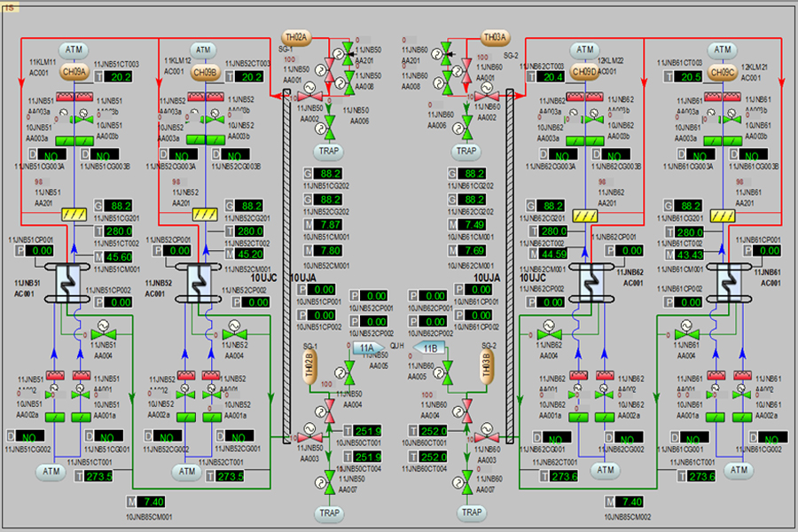Select reading 45.60 for 11JNB51CM001
Screen dimensions: 798x532
[x=119, y=257]
